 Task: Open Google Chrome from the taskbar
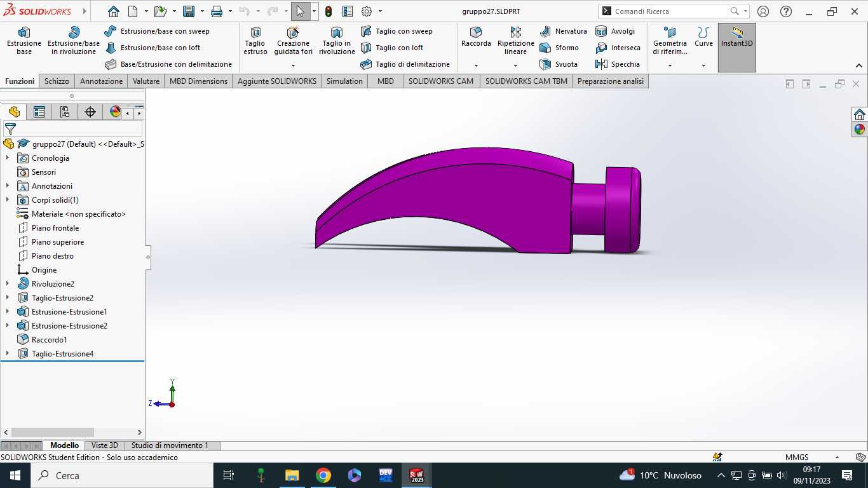(x=323, y=475)
